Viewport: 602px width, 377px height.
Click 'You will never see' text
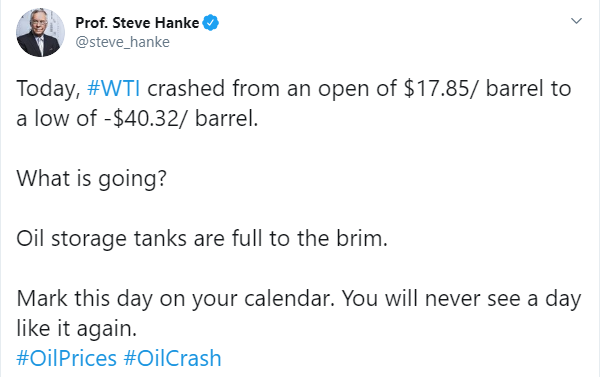431,299
